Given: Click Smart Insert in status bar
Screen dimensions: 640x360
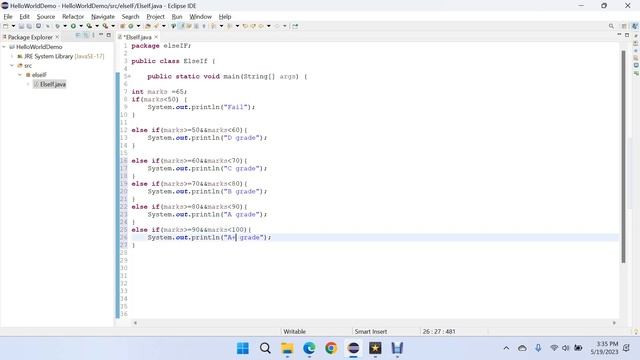Looking at the screenshot, I should pyautogui.click(x=371, y=331).
